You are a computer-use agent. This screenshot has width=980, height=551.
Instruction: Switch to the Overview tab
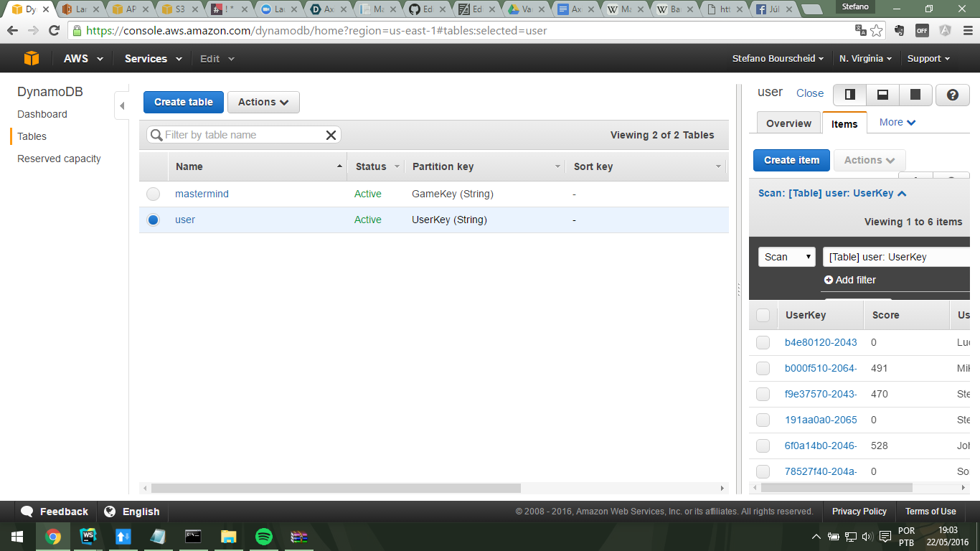788,123
